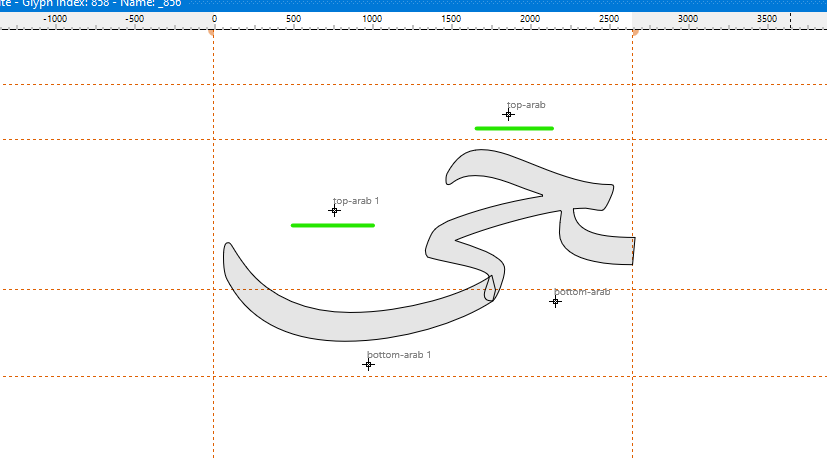Click the left side bearing triangle marker

tap(212, 34)
